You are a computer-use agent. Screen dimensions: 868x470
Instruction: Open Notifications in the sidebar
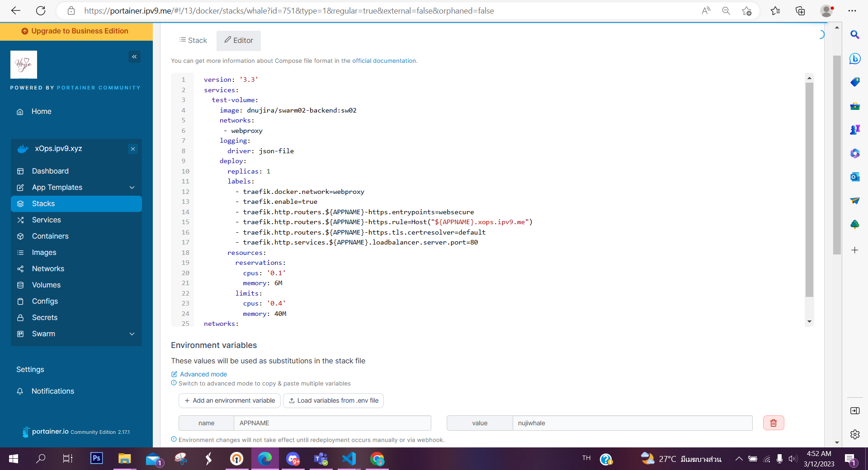tap(53, 391)
